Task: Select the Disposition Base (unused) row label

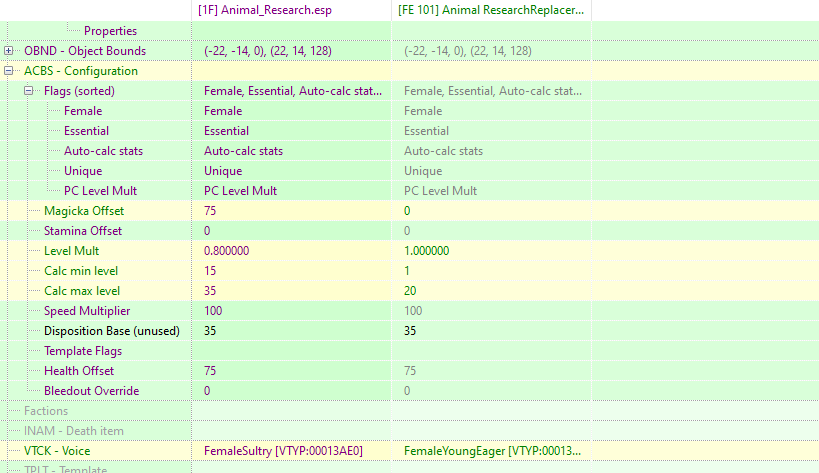Action: tap(112, 331)
